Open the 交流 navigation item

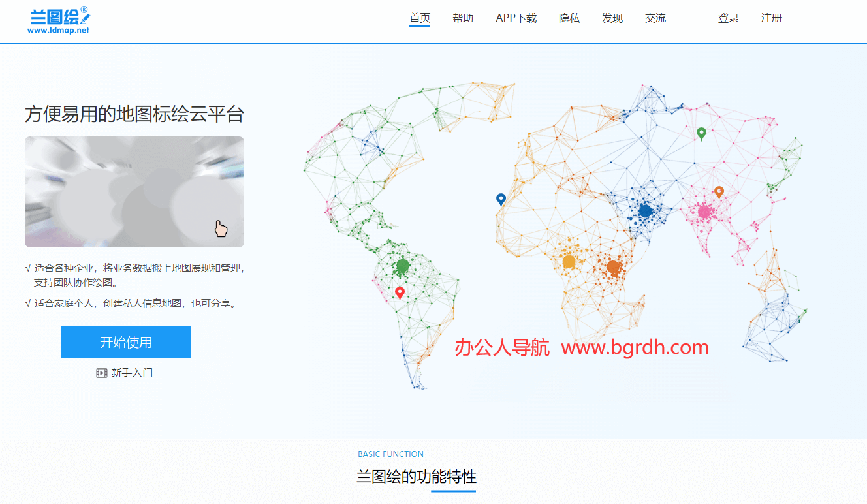pos(655,18)
